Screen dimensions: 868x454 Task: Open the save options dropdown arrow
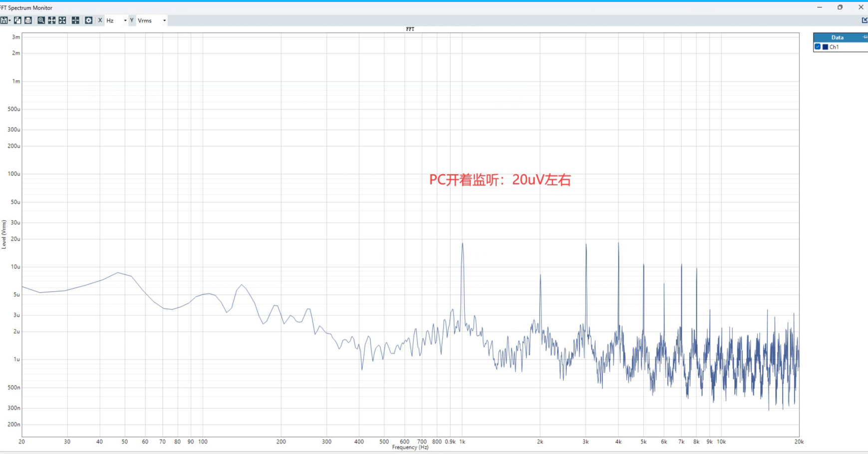(x=9, y=20)
